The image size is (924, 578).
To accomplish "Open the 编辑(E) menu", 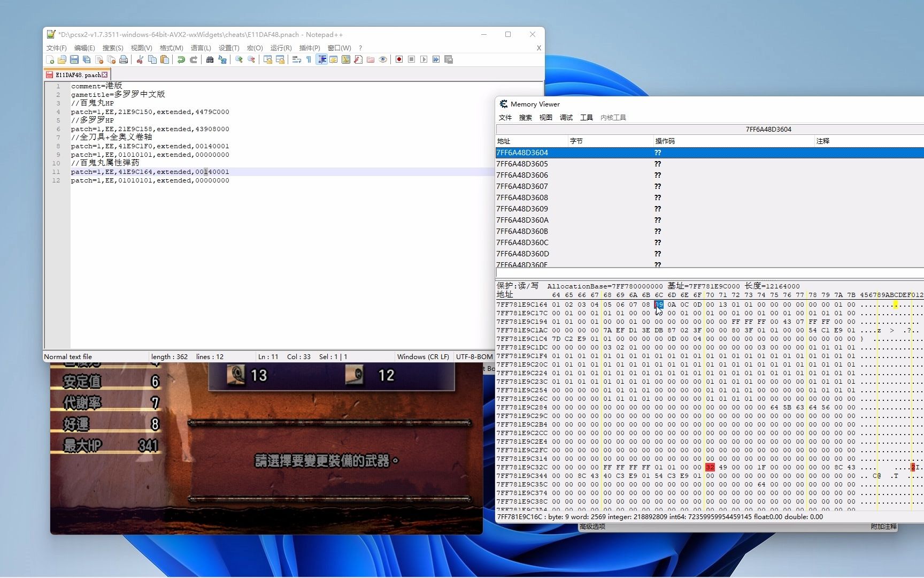I will pyautogui.click(x=84, y=48).
